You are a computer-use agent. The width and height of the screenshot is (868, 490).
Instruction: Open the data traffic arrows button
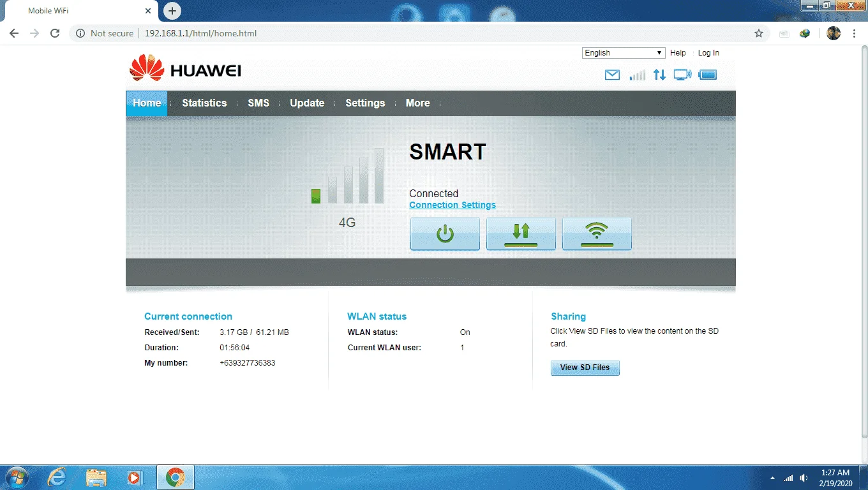click(521, 234)
